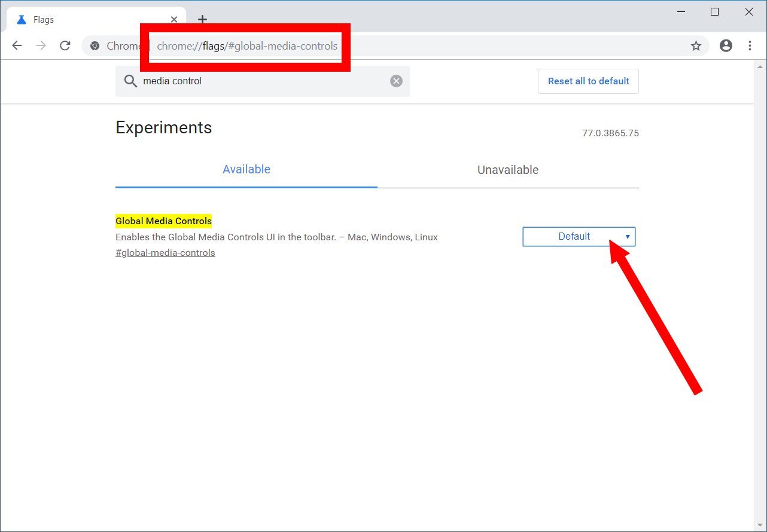The width and height of the screenshot is (767, 532).
Task: Click the forward navigation arrow
Action: (x=41, y=45)
